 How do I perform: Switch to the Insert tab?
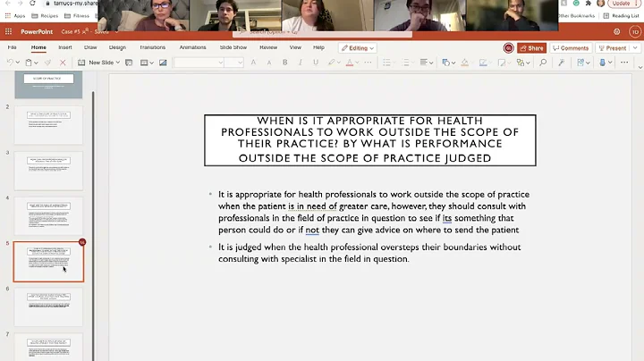(x=65, y=47)
